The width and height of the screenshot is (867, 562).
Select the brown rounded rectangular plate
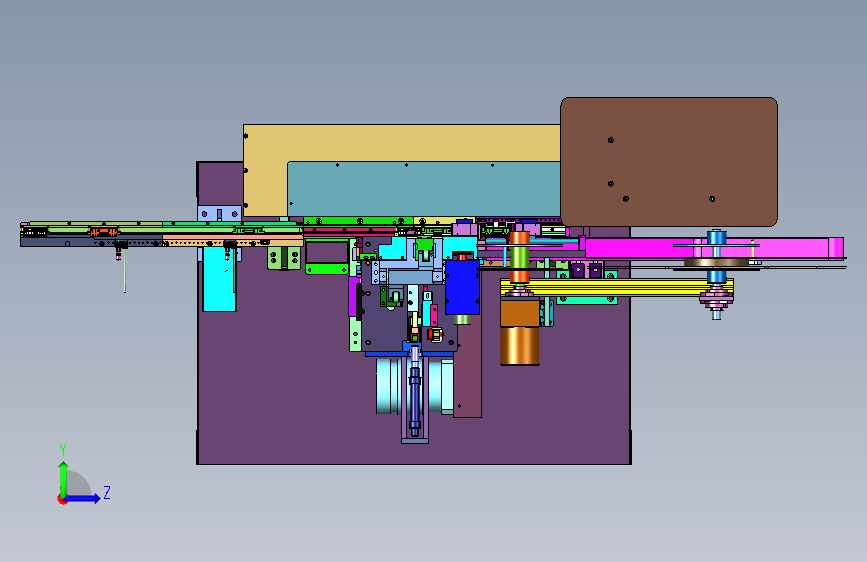point(669,162)
